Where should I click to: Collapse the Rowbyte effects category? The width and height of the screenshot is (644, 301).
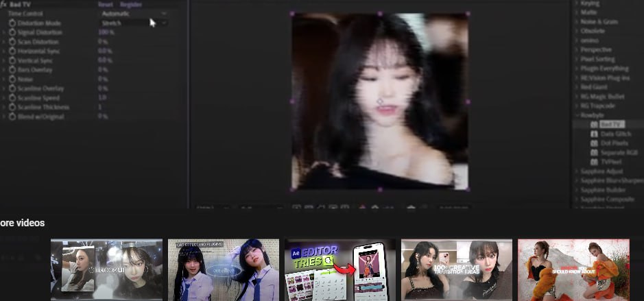[x=577, y=115]
